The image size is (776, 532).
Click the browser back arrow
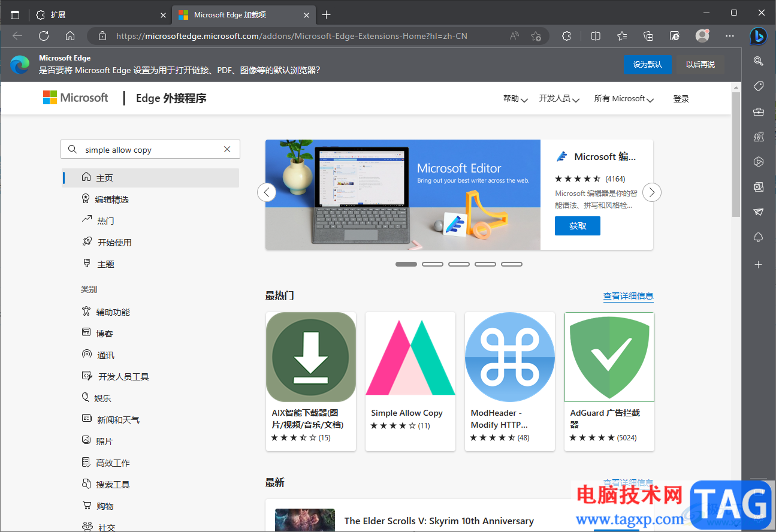(x=17, y=36)
